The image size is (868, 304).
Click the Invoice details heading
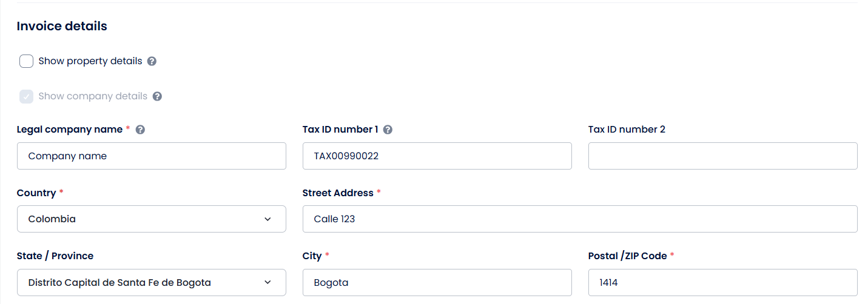click(x=62, y=26)
